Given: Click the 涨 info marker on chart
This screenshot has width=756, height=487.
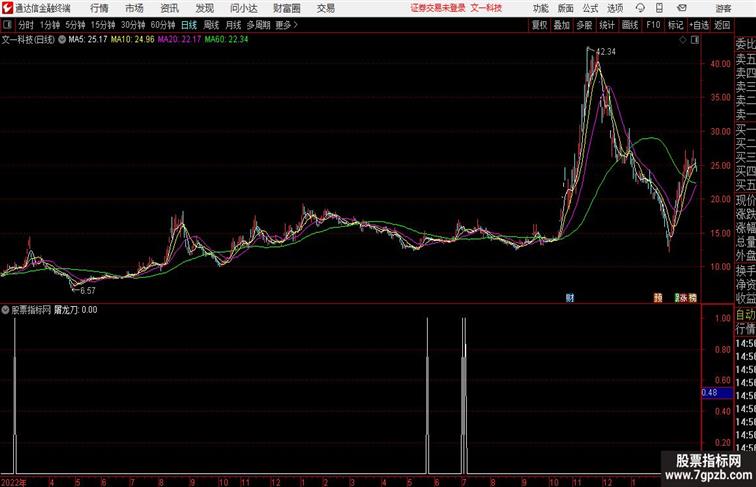Looking at the screenshot, I should tap(684, 298).
